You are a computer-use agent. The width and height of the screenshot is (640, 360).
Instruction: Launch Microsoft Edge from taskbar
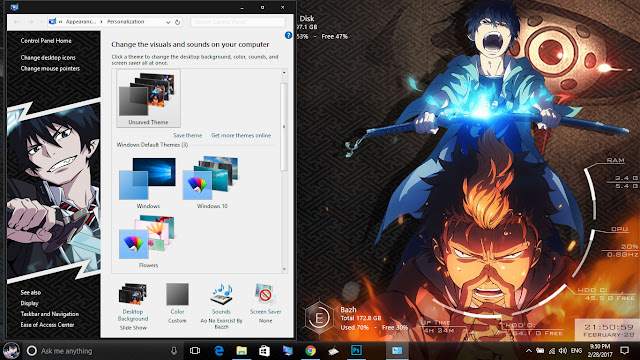click(219, 351)
